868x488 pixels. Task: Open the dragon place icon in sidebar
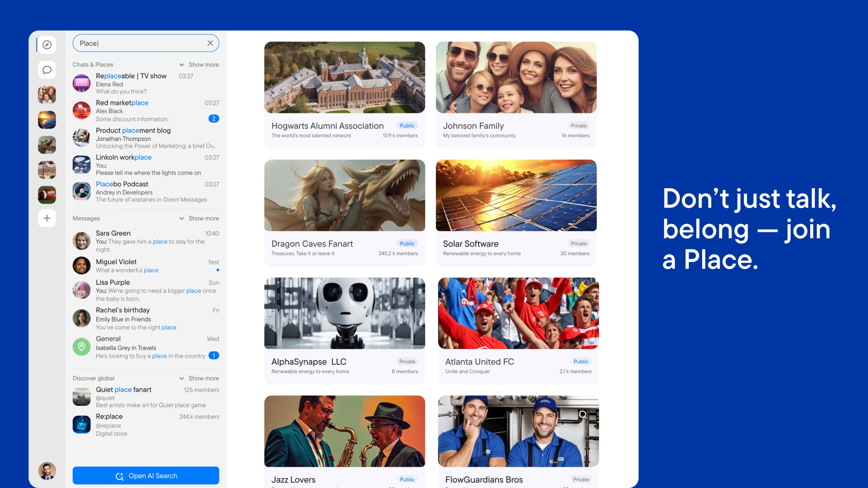tap(47, 145)
